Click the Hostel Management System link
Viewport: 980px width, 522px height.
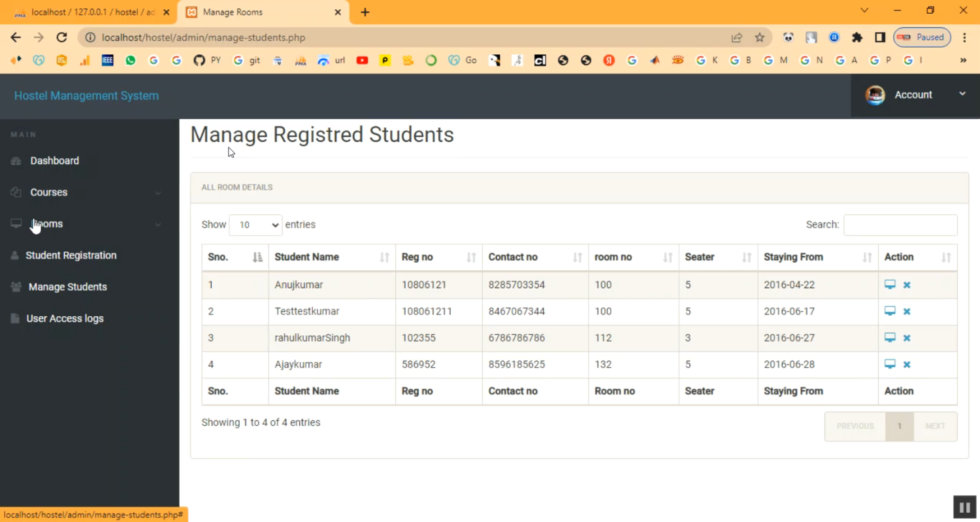86,96
